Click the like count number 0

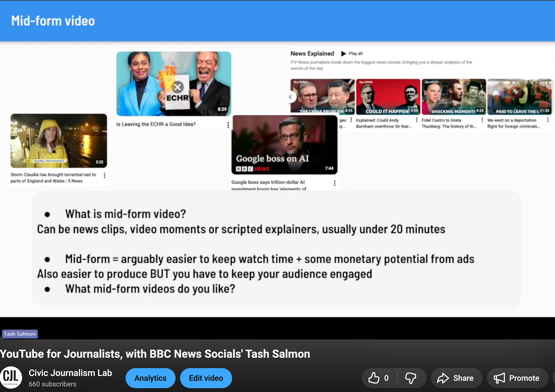[387, 378]
